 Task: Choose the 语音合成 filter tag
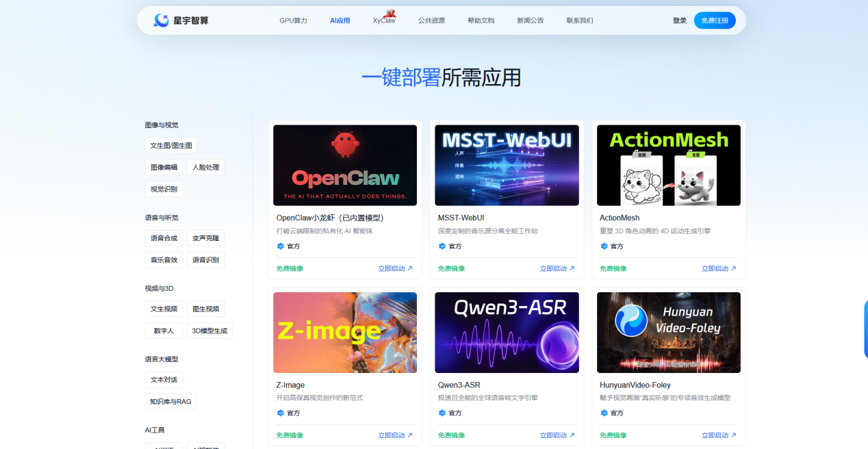click(164, 238)
